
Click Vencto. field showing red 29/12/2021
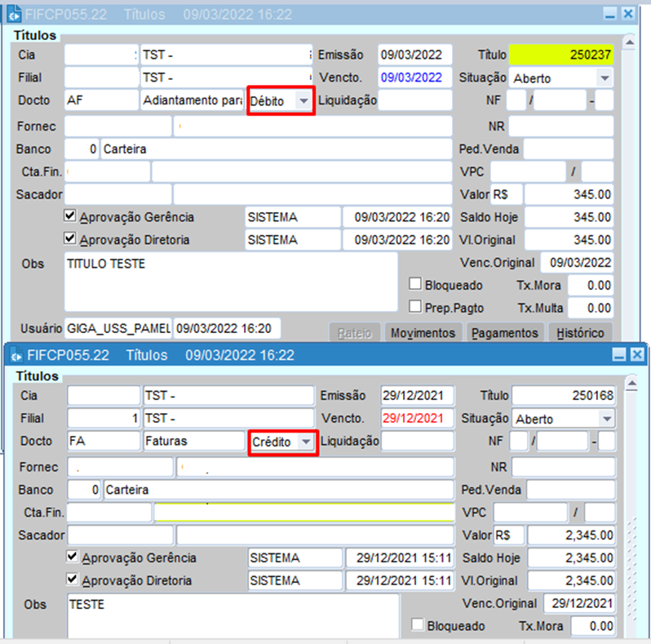point(417,419)
